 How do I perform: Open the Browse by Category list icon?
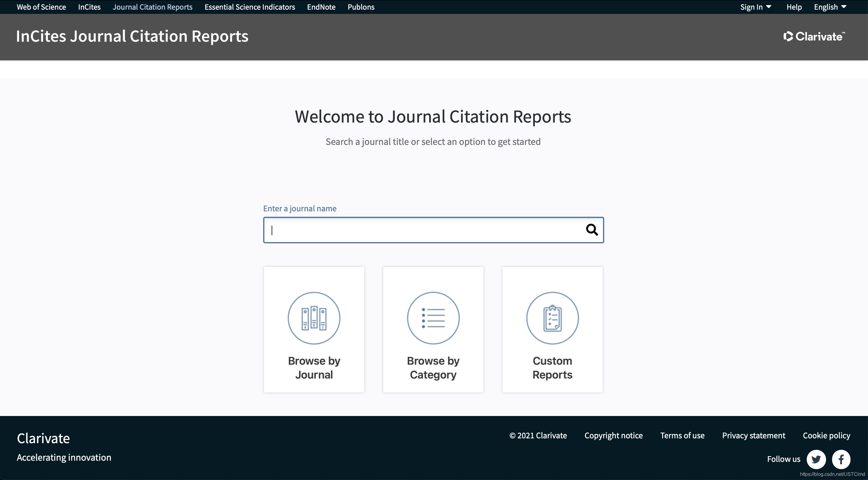(433, 318)
